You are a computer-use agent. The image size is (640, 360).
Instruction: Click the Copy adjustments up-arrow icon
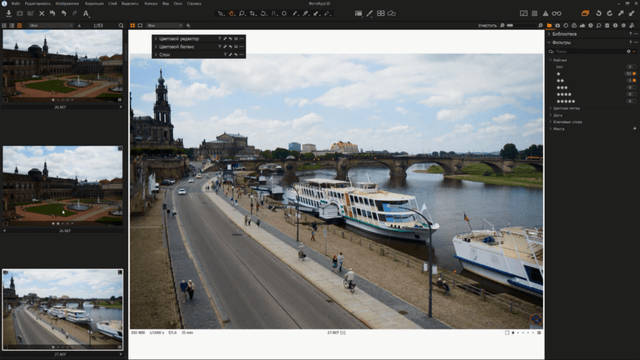click(x=621, y=13)
